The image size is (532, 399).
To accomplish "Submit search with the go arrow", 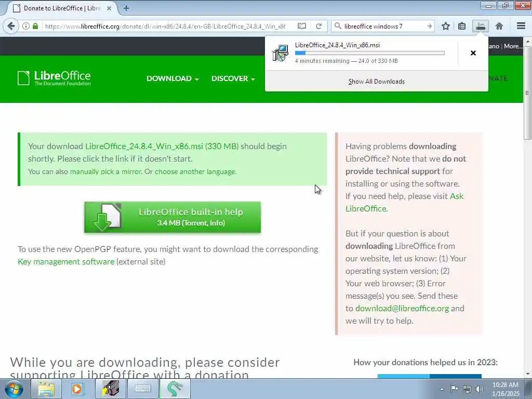I will click(x=429, y=26).
